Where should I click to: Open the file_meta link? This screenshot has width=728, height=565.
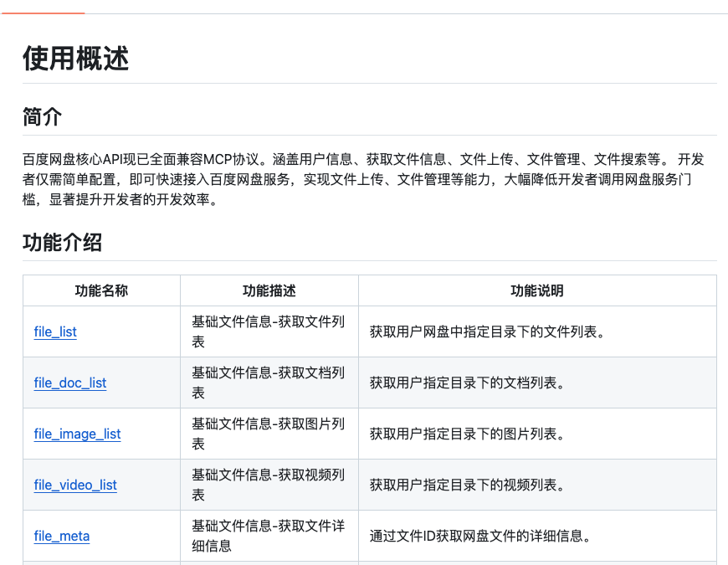click(62, 537)
